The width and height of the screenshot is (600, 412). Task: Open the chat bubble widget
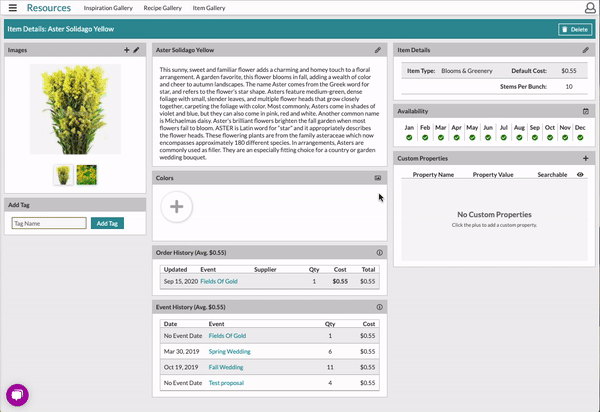pyautogui.click(x=19, y=394)
